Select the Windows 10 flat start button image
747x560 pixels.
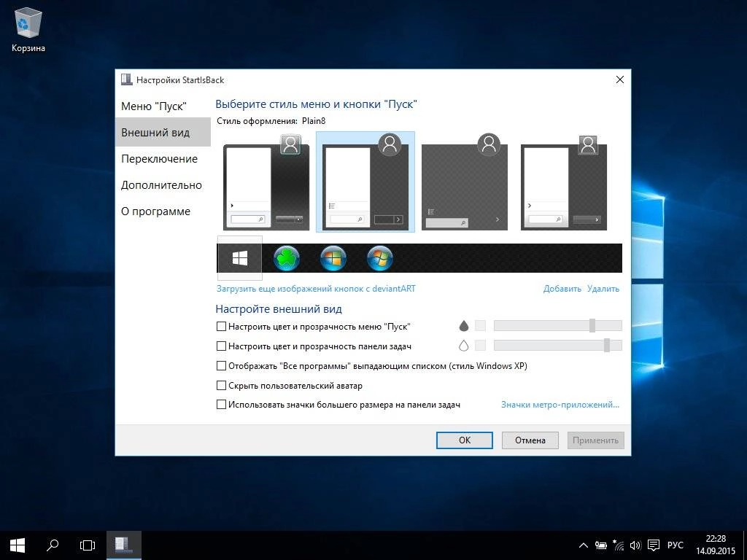coord(239,258)
